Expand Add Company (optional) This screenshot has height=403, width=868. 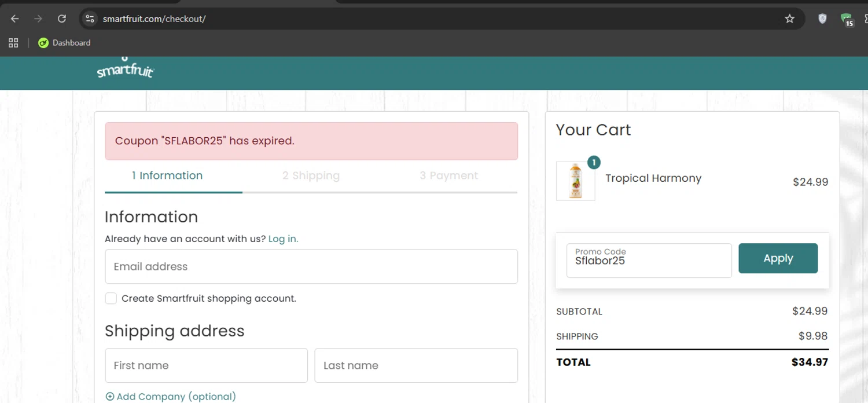pyautogui.click(x=171, y=397)
